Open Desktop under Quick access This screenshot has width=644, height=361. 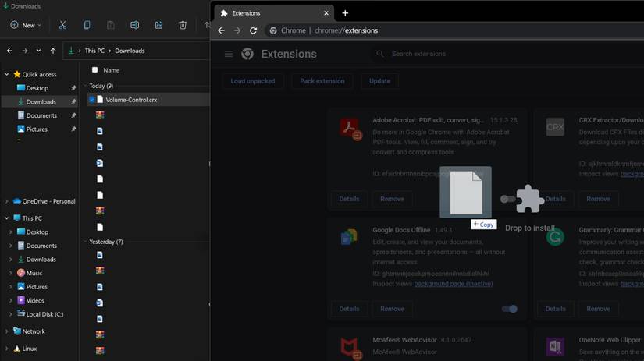tap(37, 88)
